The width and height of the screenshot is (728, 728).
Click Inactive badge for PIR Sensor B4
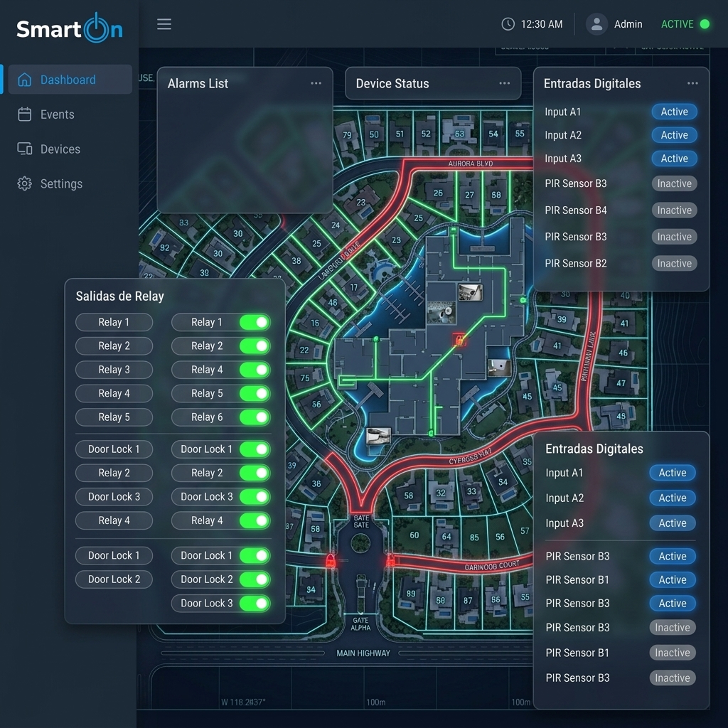click(x=674, y=210)
